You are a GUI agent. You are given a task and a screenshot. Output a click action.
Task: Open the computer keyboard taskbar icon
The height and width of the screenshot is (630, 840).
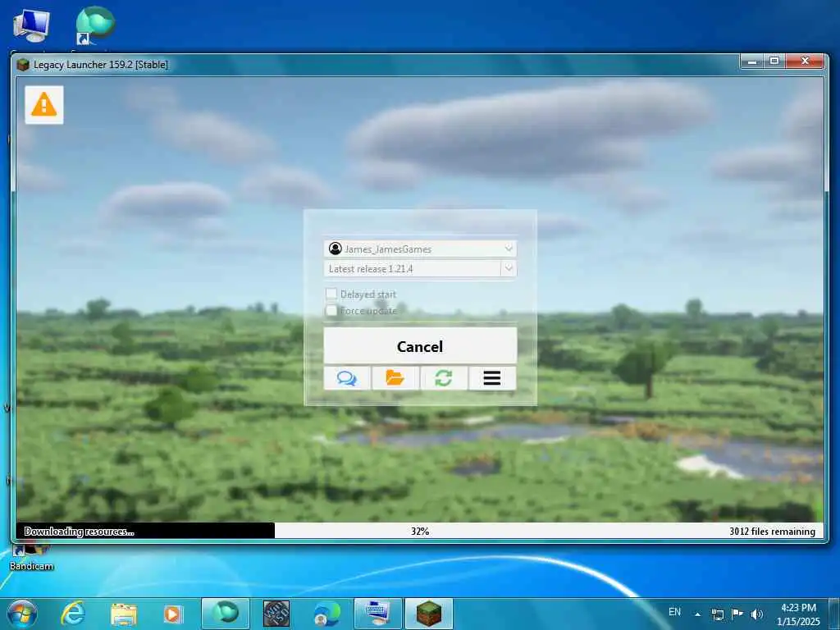(377, 614)
